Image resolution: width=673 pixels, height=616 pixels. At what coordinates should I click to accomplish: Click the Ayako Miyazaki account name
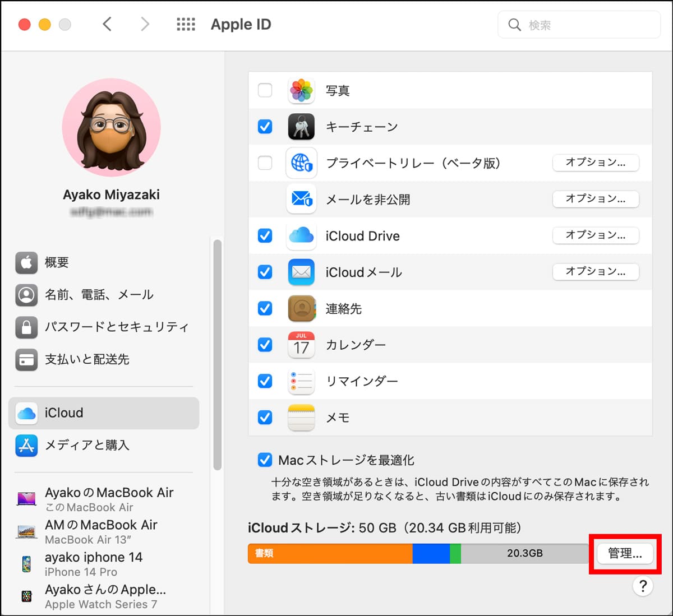pyautogui.click(x=111, y=195)
